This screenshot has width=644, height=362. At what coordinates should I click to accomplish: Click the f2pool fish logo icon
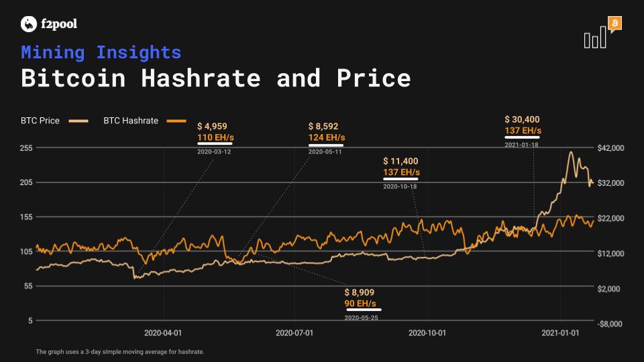[29, 24]
